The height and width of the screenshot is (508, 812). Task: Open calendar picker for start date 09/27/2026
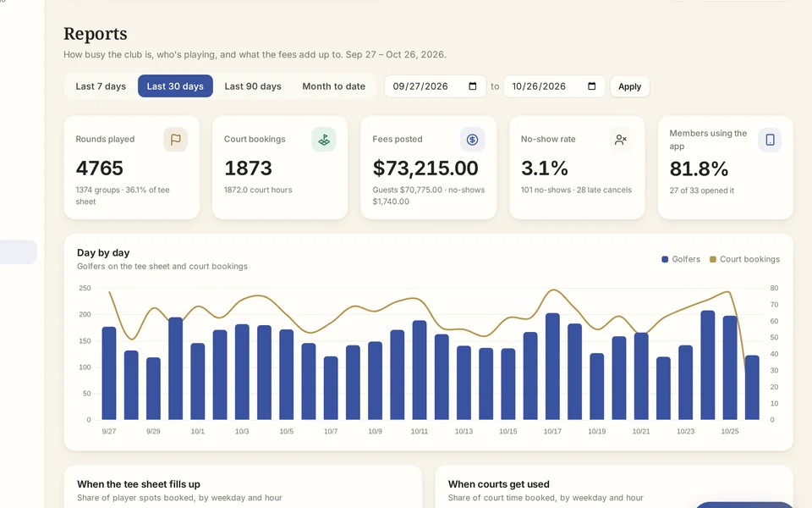(x=472, y=86)
